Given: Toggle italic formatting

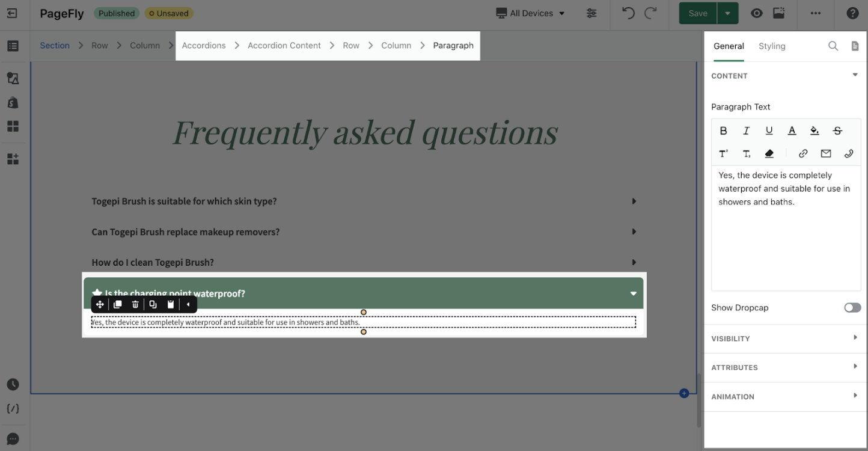Looking at the screenshot, I should pyautogui.click(x=747, y=130).
